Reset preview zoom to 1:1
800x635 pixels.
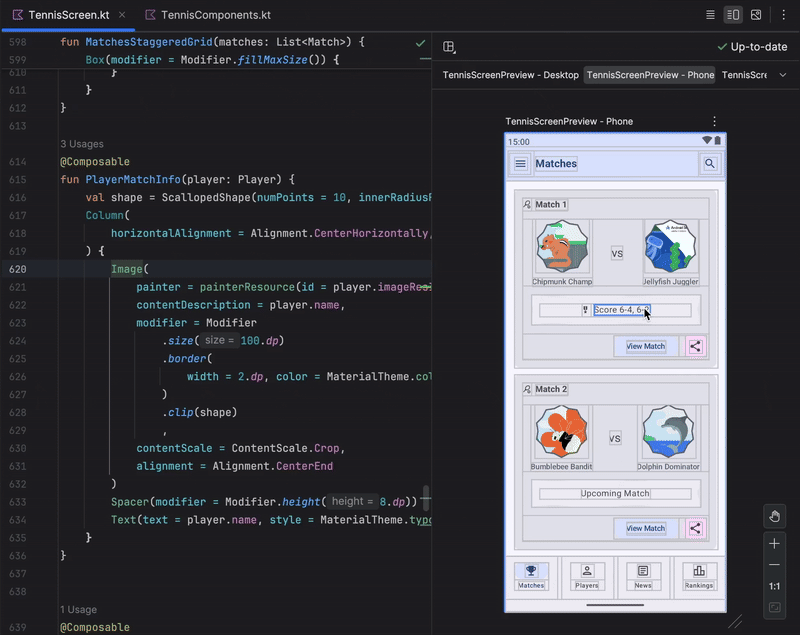(x=775, y=587)
